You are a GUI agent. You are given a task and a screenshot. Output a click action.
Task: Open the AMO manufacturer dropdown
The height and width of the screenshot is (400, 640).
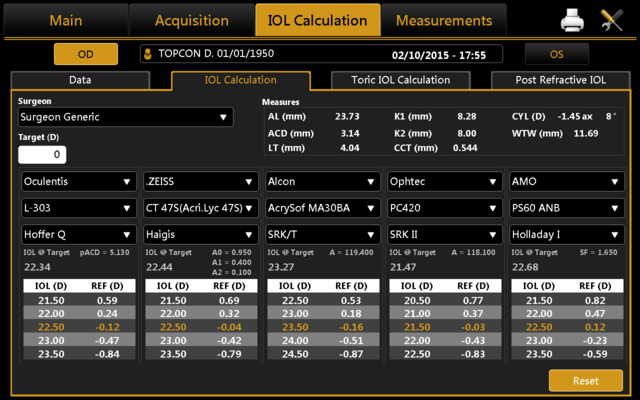pyautogui.click(x=567, y=181)
